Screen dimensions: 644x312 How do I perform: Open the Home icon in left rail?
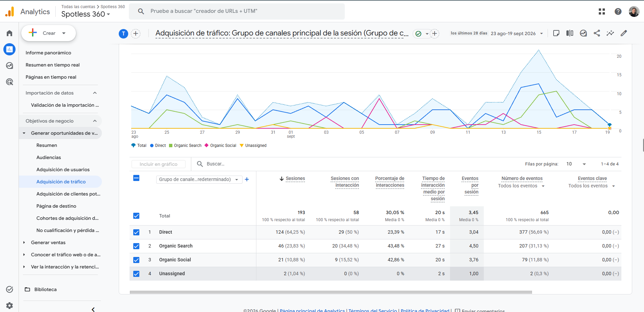coord(9,33)
